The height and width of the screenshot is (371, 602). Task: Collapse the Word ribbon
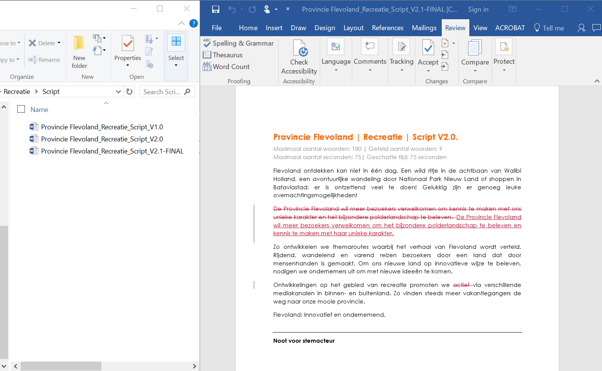point(597,81)
